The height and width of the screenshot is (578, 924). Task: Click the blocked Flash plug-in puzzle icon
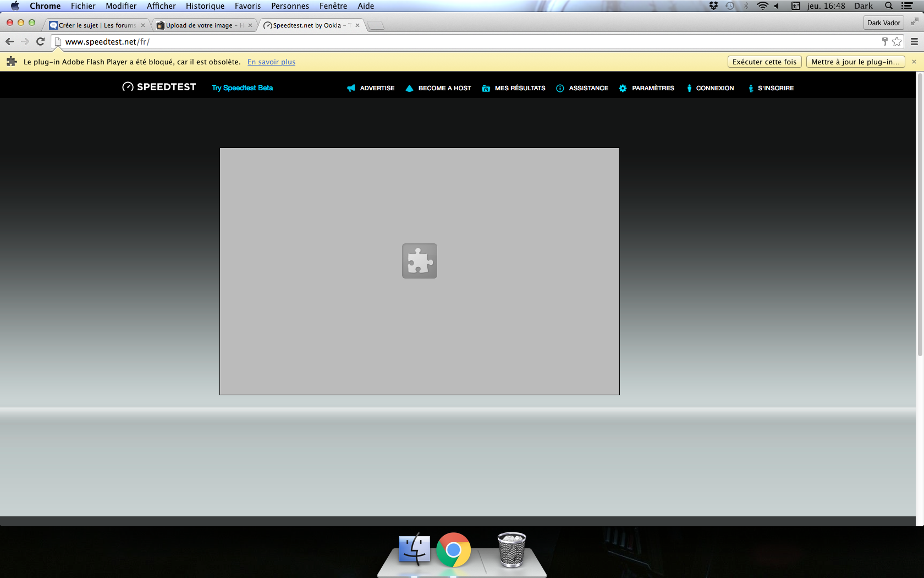419,261
